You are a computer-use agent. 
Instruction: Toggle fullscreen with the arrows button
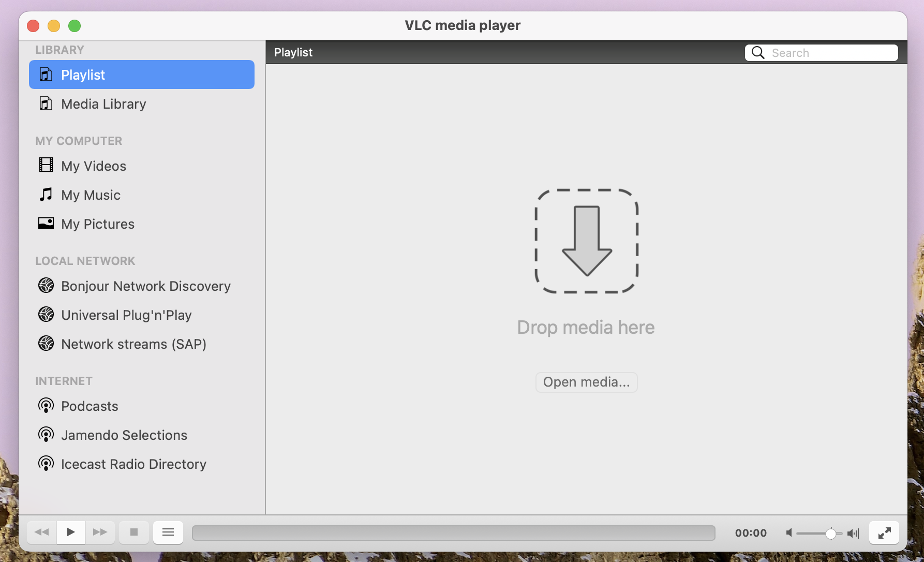tap(884, 533)
